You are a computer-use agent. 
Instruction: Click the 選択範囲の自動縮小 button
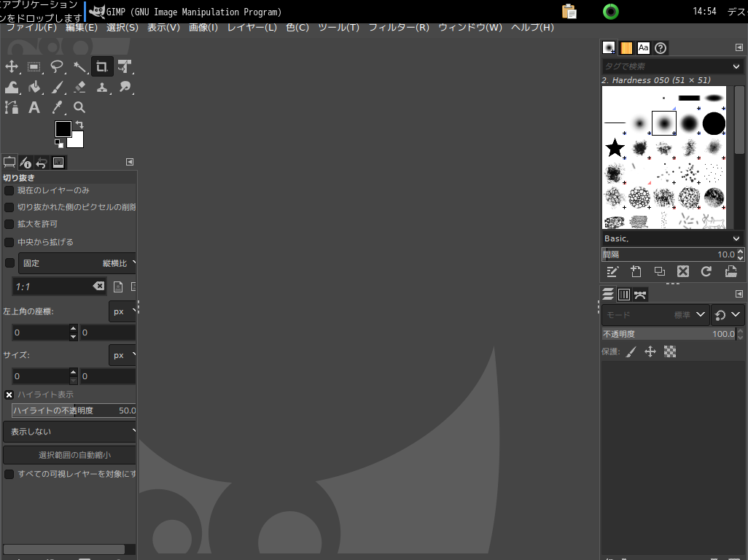click(70, 455)
